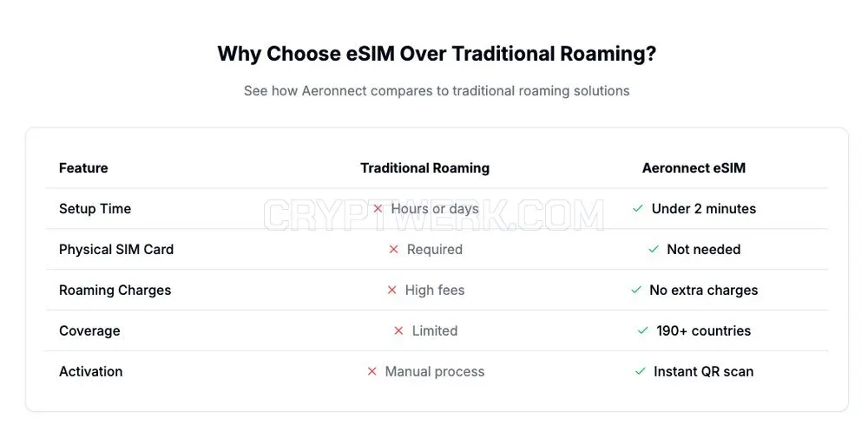This screenshot has height=431, width=868.
Task: Click green checkmark beside Instant QR scan
Action: pos(641,371)
